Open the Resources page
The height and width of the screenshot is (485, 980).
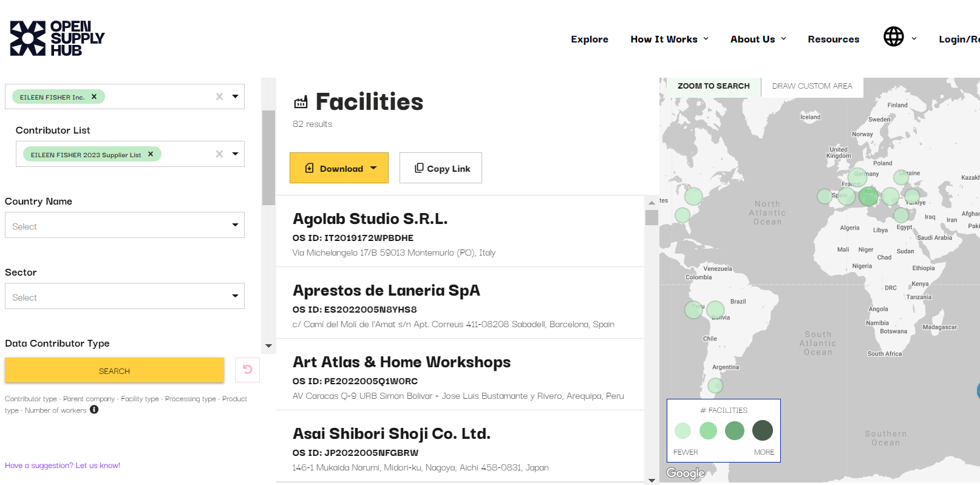pos(833,39)
